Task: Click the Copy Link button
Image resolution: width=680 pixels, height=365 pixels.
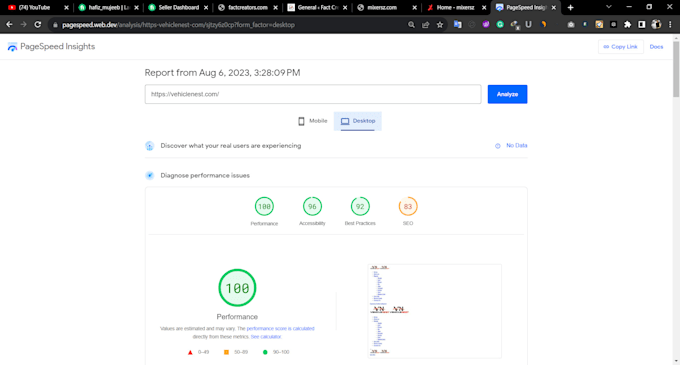Action: pos(621,47)
